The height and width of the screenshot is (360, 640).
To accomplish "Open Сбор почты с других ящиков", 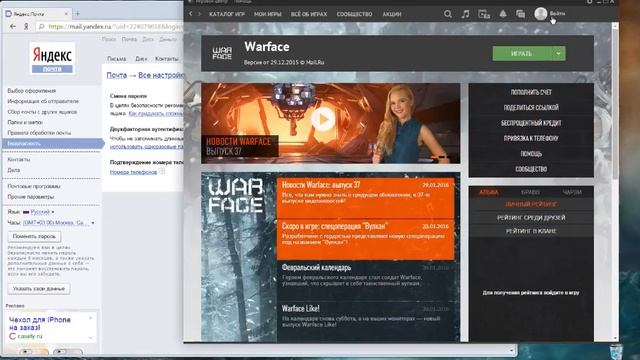I will click(x=42, y=112).
